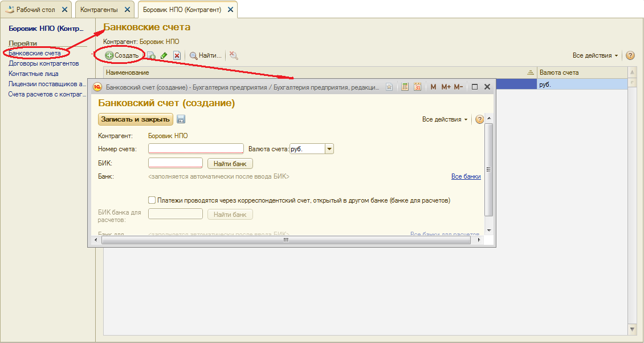Viewport: 644px width, 343px height.
Task: Click the floppy disk save icon
Action: (x=181, y=119)
